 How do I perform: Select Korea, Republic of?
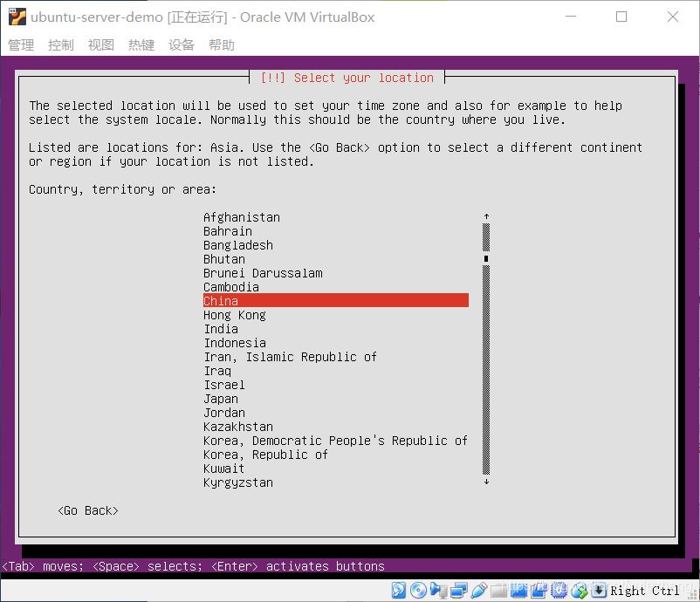coord(265,455)
